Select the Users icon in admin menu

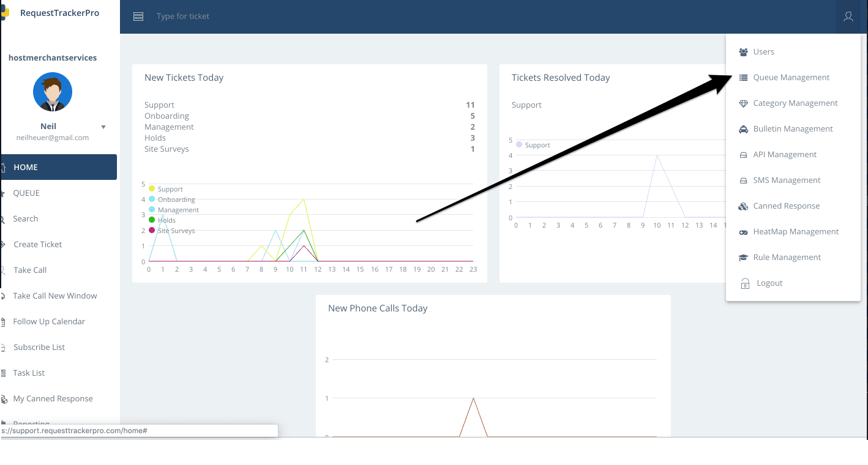click(743, 51)
